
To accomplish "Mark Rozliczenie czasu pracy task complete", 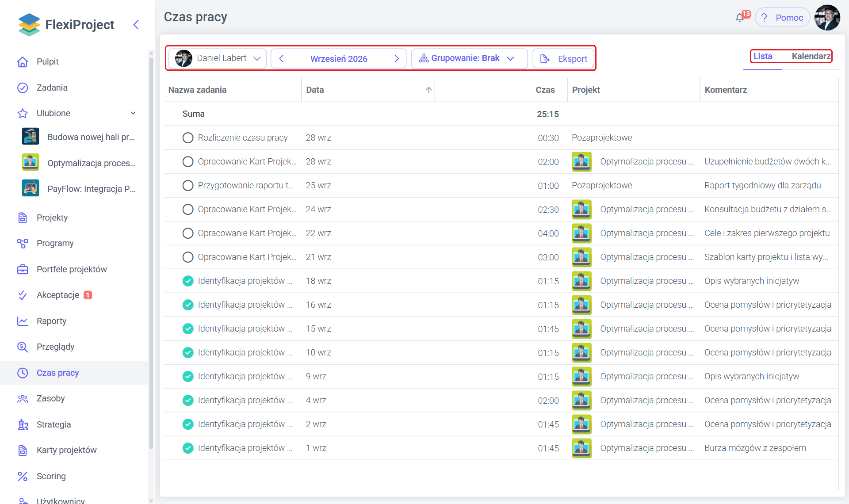I will click(188, 137).
